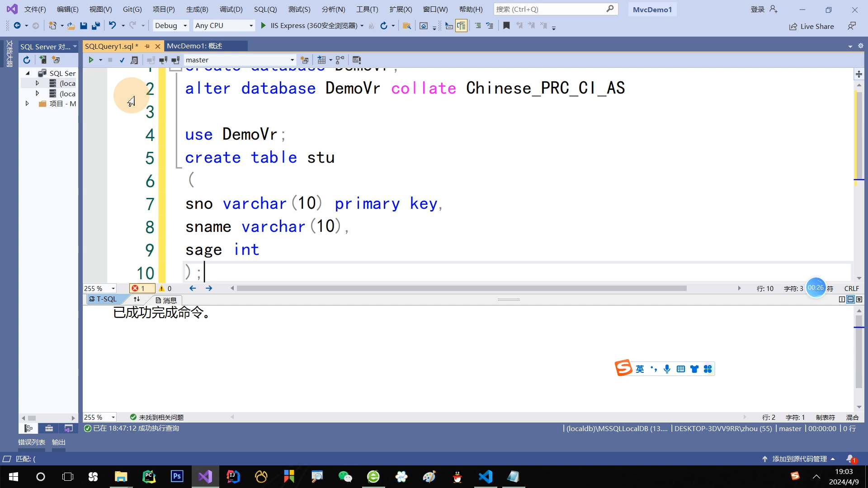This screenshot has height=488, width=868.
Task: Open Visual Studio Code from taskbar
Action: click(x=486, y=477)
